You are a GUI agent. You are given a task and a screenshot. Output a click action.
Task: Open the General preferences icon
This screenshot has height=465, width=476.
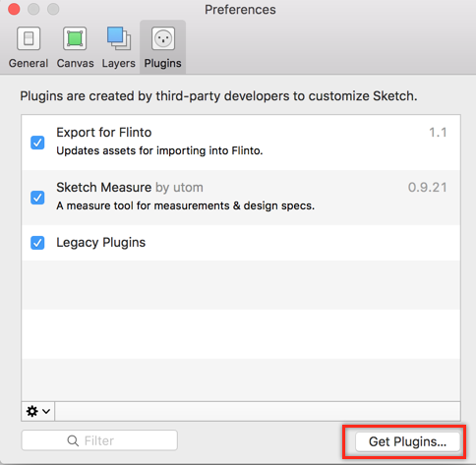(x=29, y=38)
